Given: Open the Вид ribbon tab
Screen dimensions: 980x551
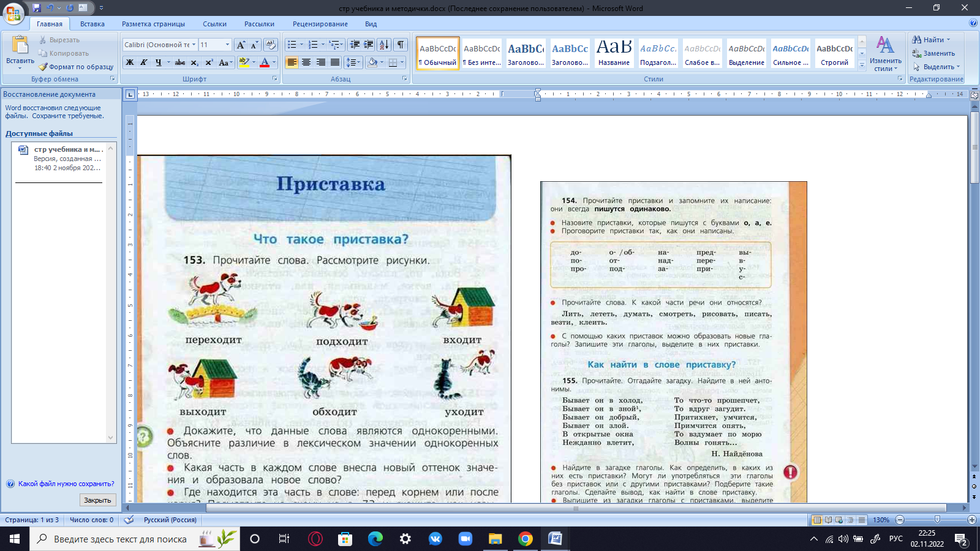Looking at the screenshot, I should pyautogui.click(x=371, y=24).
